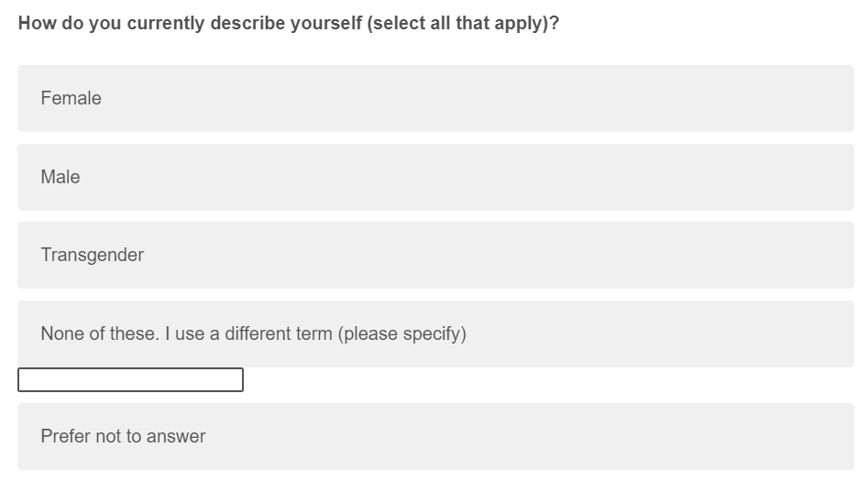Image resolution: width=868 pixels, height=492 pixels.
Task: Click the "Prefer not to answer" label text
Action: pyautogui.click(x=123, y=436)
